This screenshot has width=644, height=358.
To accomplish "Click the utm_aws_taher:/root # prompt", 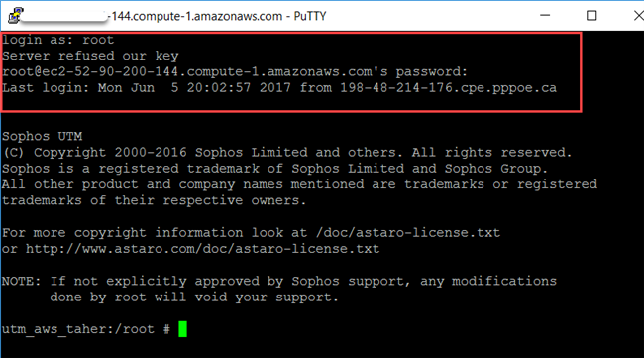I will click(x=86, y=329).
